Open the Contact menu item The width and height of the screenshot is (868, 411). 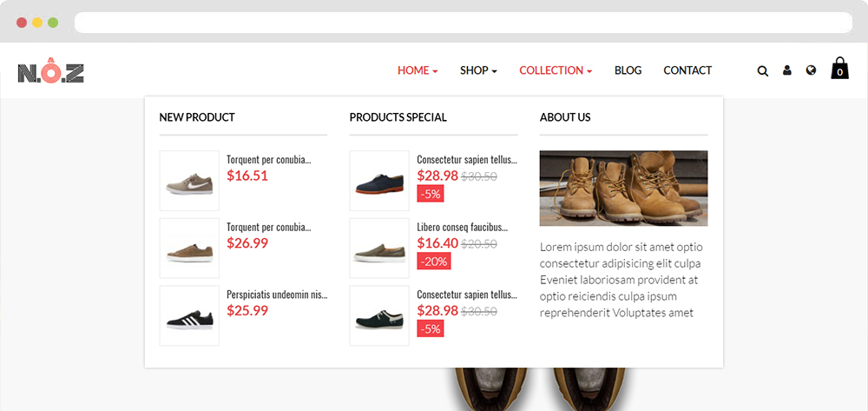(x=687, y=70)
